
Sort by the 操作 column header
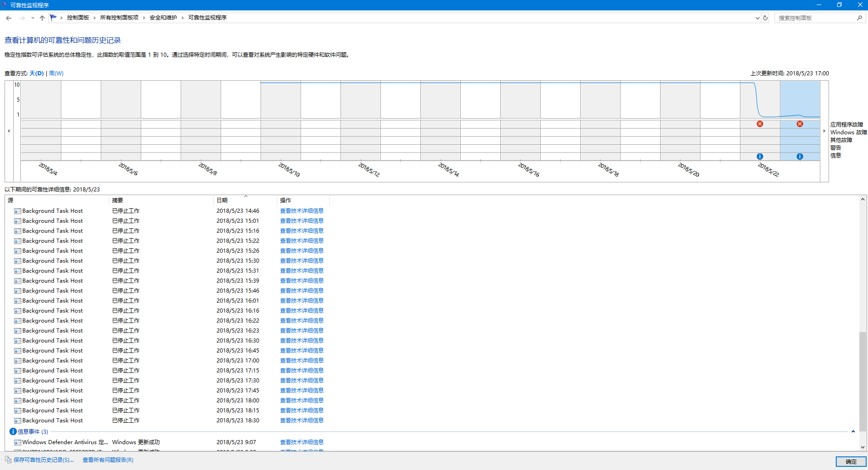pos(303,200)
